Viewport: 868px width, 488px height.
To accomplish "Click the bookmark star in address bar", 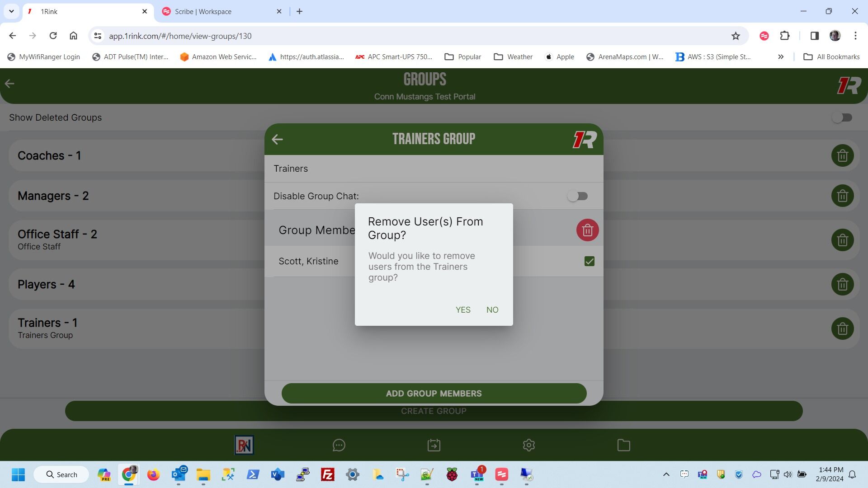I will (736, 36).
